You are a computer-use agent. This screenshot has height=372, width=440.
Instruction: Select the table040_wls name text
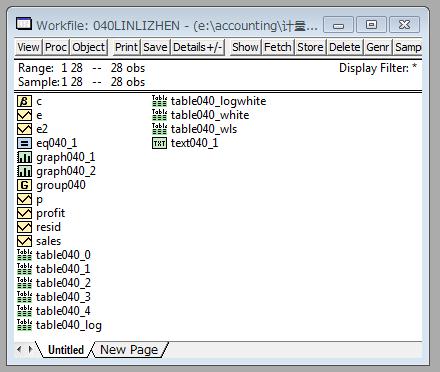pos(204,129)
